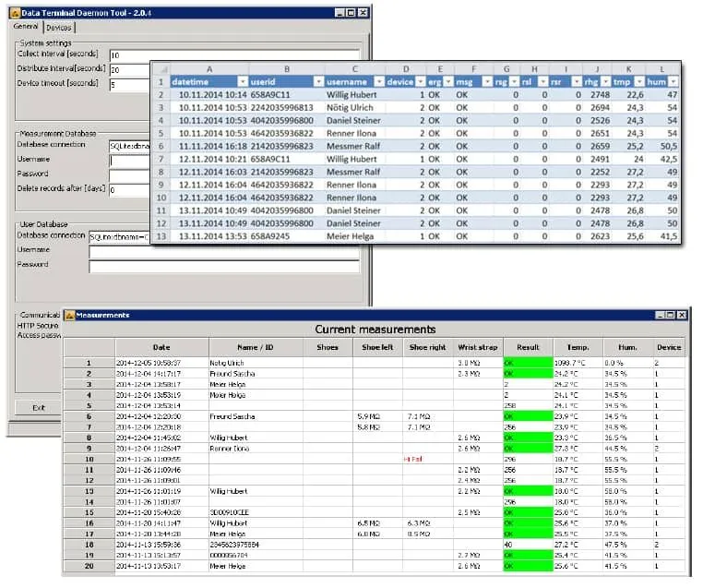Select spreadsheet column A header
703x588 pixels.
tap(209, 69)
